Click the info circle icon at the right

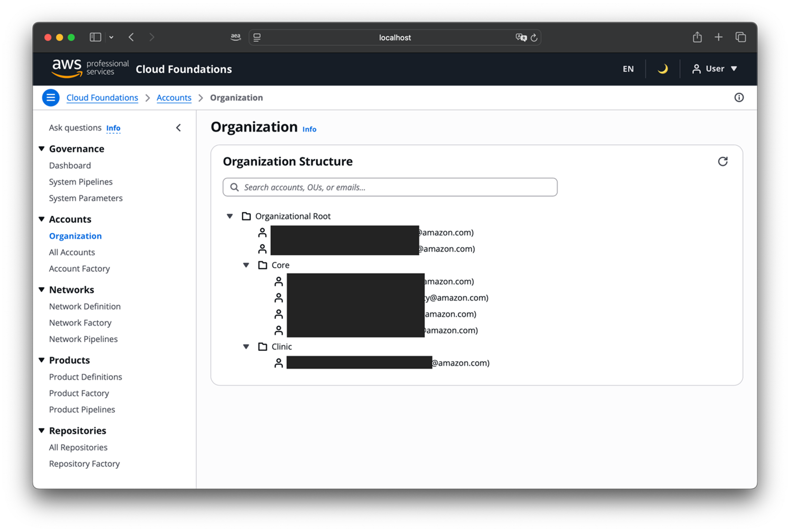[739, 98]
